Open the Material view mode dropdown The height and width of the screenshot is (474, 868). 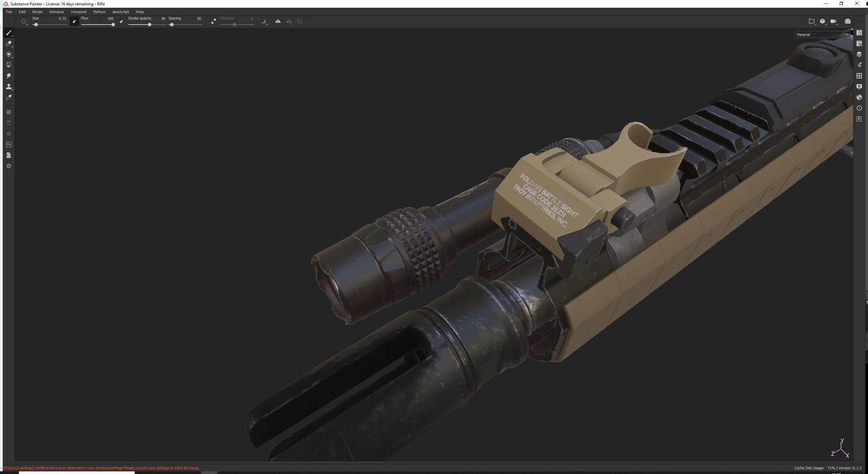(822, 34)
